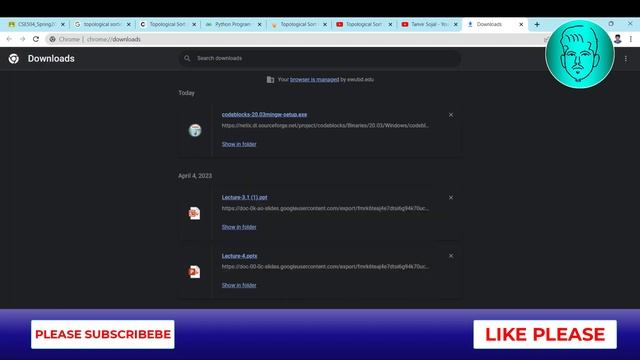Click into the Search downloads field
Viewport: 640px width, 360px height.
pos(320,58)
